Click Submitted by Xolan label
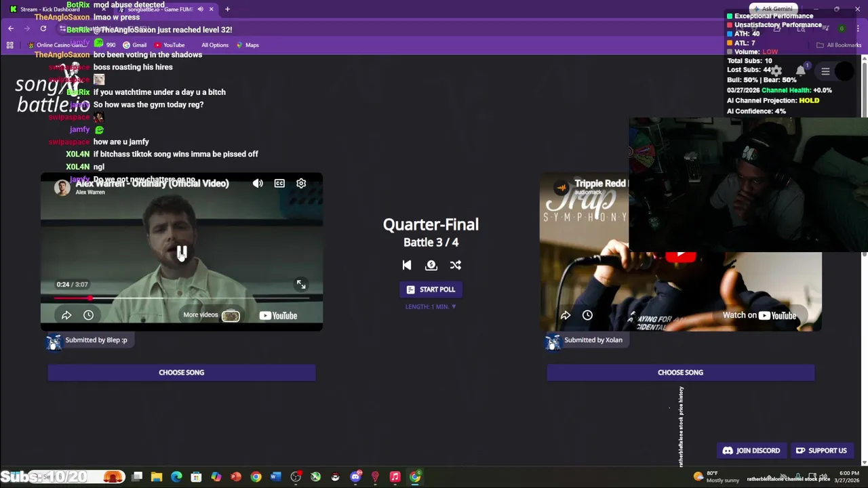This screenshot has height=488, width=868. point(593,340)
